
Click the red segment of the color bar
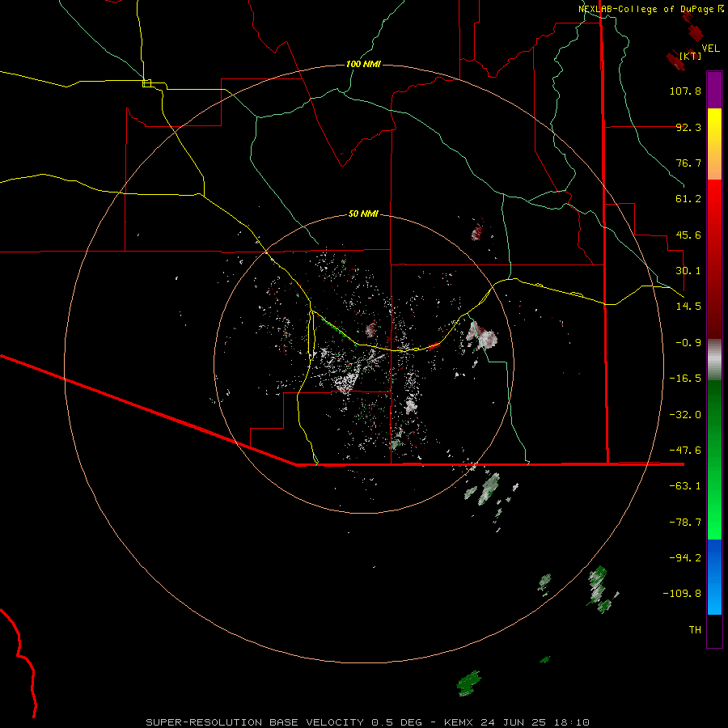point(714,259)
